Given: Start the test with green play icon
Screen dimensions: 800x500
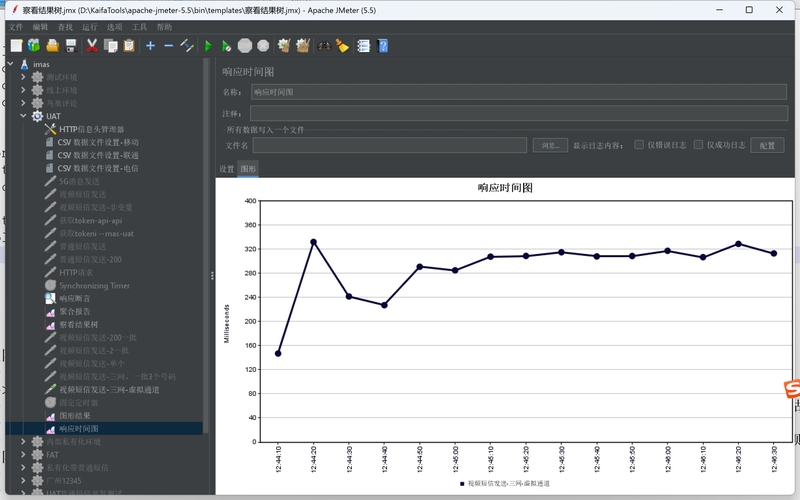Looking at the screenshot, I should tap(208, 46).
